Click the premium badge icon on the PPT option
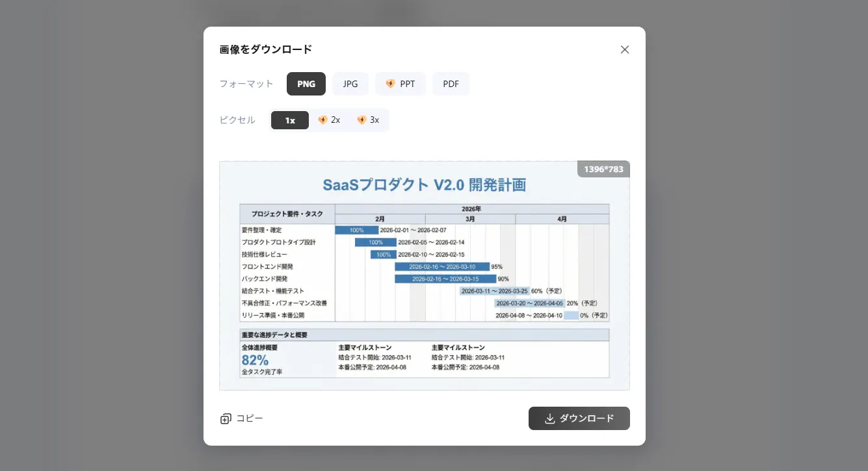The width and height of the screenshot is (868, 471). pyautogui.click(x=390, y=84)
